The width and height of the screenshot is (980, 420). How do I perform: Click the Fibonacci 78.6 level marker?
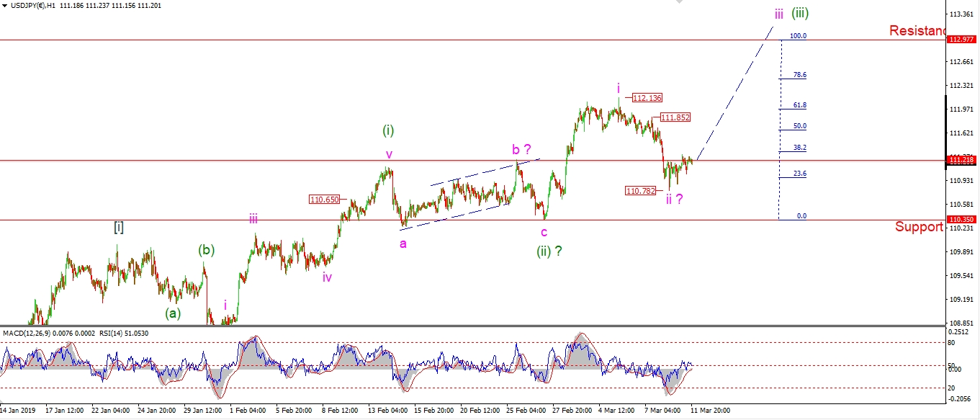799,75
